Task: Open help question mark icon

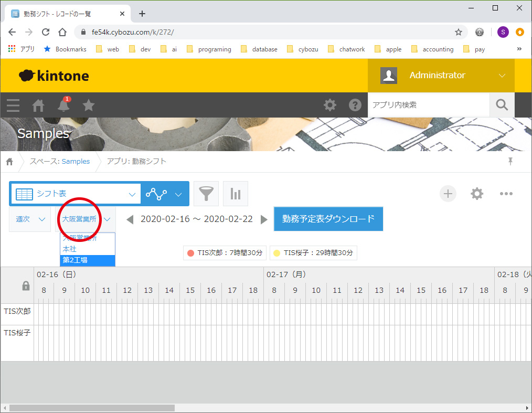Action: point(355,105)
